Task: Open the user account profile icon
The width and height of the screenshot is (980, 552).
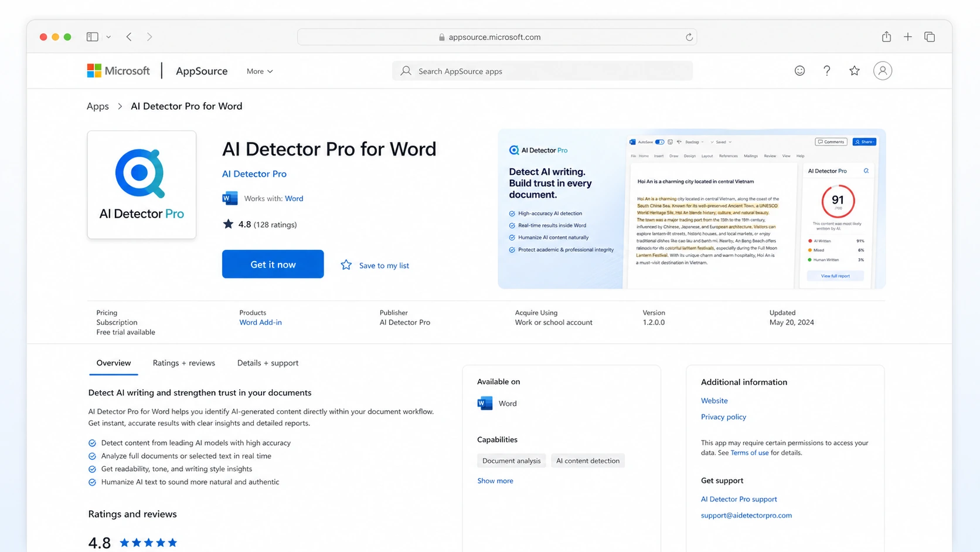Action: (883, 70)
